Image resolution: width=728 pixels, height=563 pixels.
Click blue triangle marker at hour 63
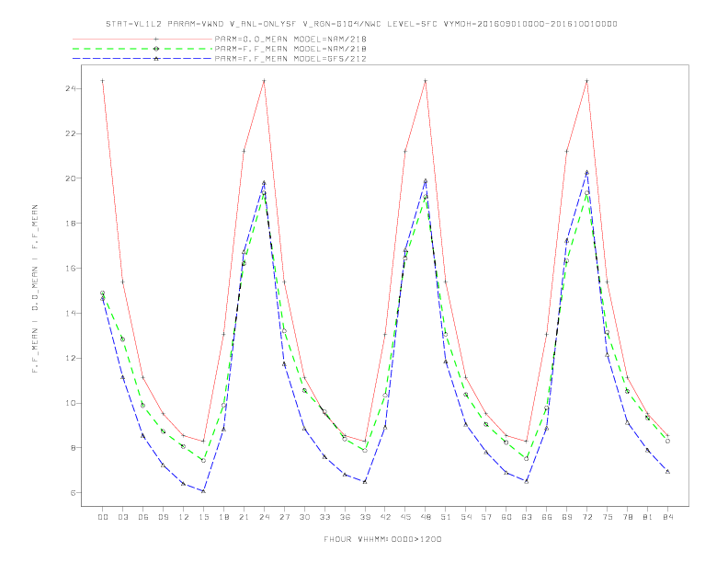pyautogui.click(x=527, y=481)
